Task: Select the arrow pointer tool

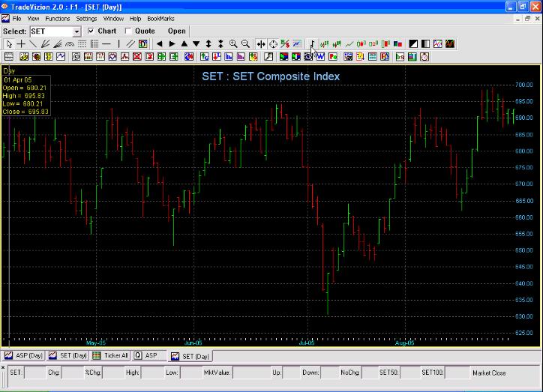Action: (x=9, y=44)
